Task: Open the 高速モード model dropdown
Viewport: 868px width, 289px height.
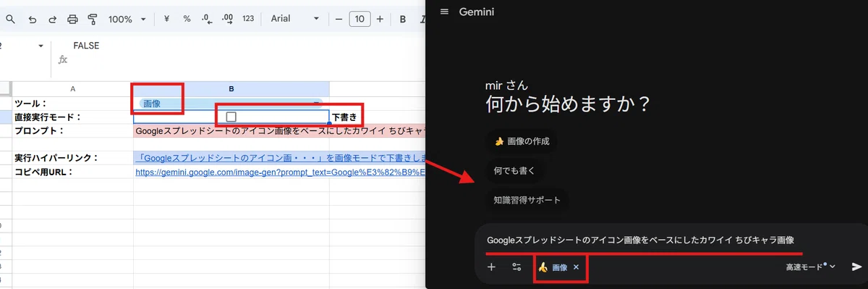Action: 811,267
